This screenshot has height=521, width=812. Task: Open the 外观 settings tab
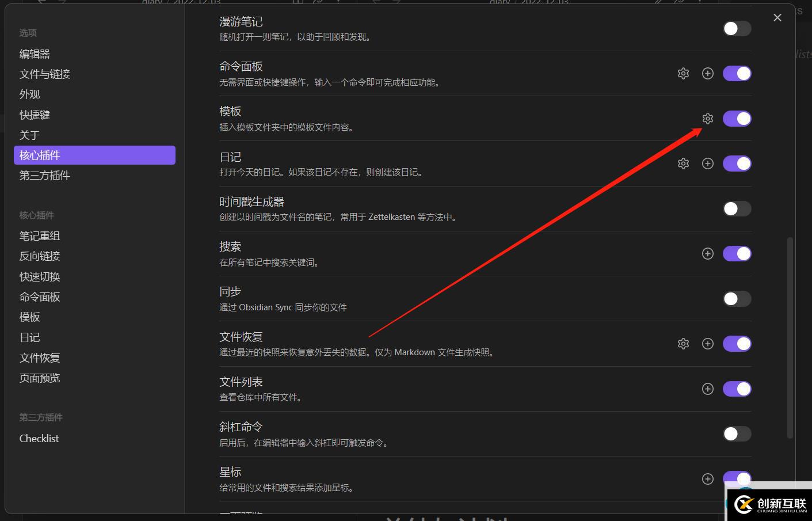click(94, 94)
